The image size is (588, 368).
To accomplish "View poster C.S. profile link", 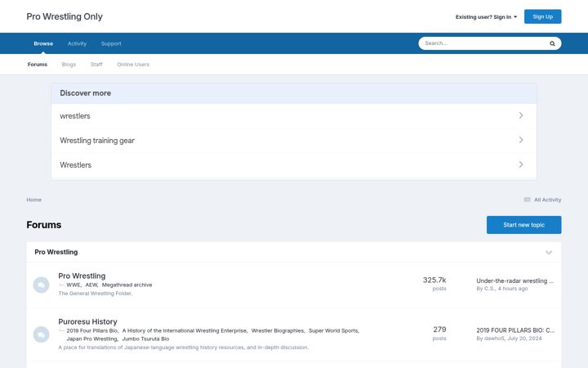I will click(489, 289).
